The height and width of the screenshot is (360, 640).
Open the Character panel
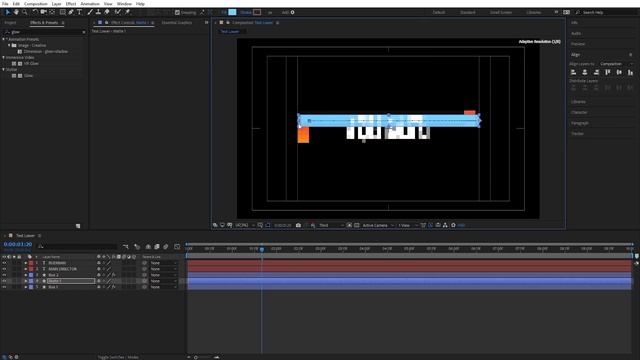pos(579,112)
